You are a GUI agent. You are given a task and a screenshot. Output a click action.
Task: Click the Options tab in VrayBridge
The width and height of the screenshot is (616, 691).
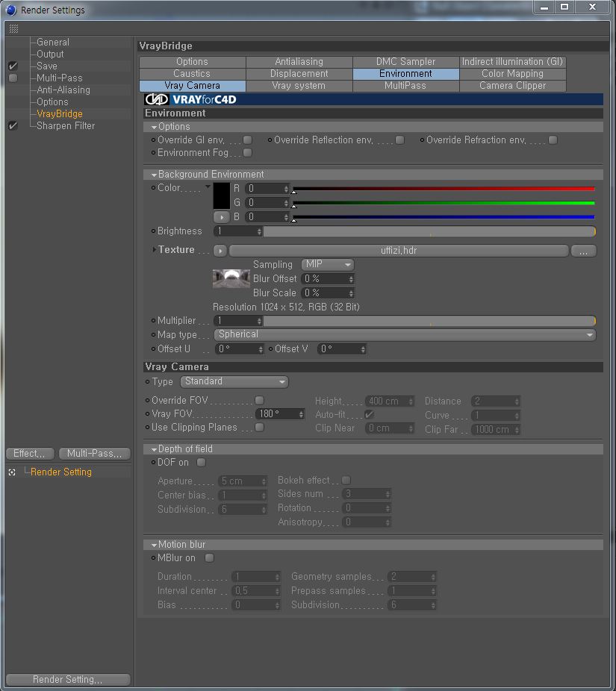[x=192, y=62]
